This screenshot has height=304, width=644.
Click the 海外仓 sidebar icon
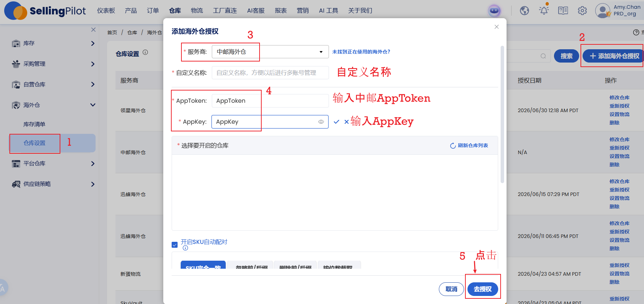[x=16, y=105]
